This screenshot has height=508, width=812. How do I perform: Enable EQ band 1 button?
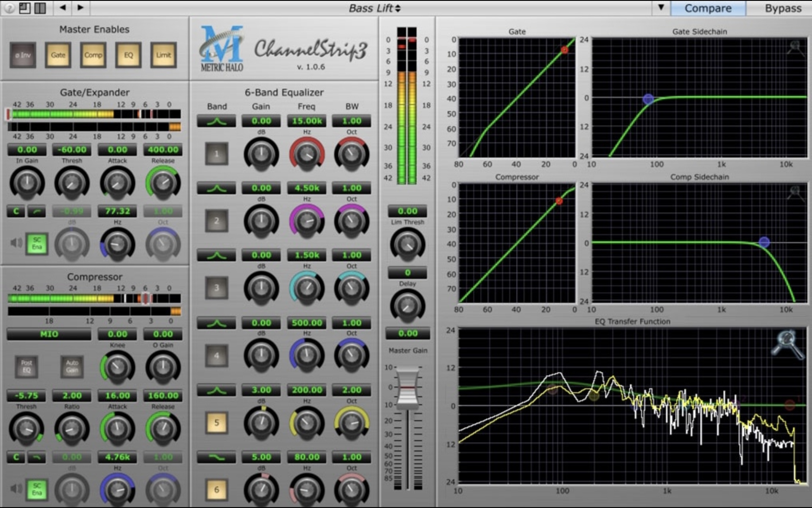(217, 154)
